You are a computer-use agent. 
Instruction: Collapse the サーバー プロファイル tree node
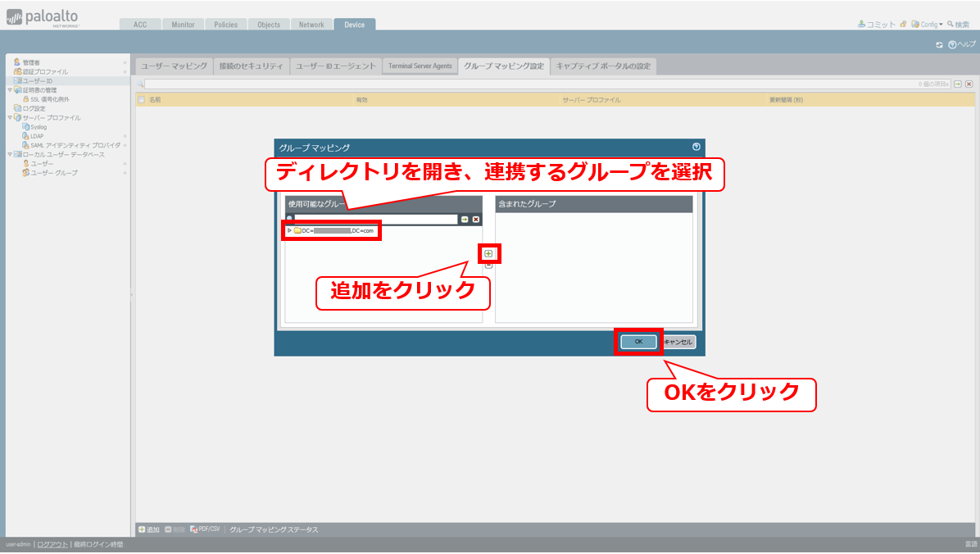[9, 118]
